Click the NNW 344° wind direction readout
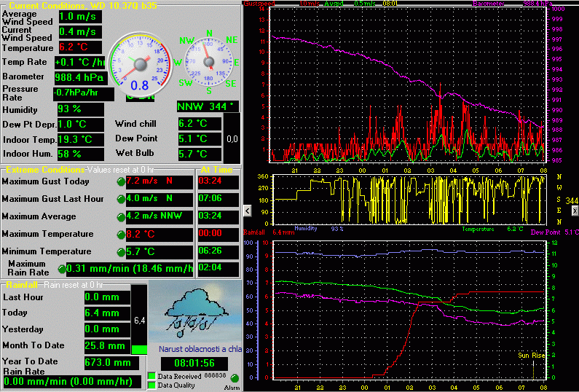Viewport: 579px width, 392px height. (208, 106)
